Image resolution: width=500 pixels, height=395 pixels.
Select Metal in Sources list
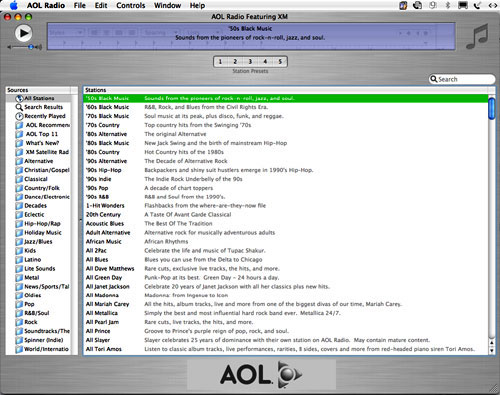coord(32,278)
